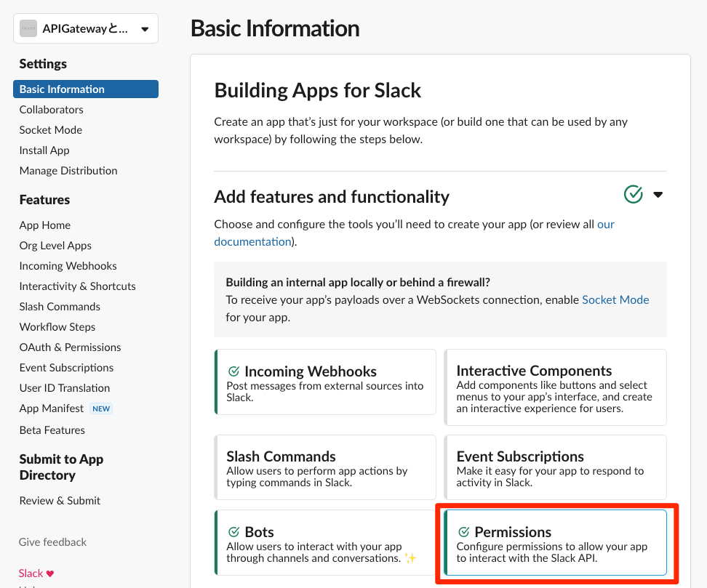Go to Socket Mode in sidebar
The width and height of the screenshot is (707, 588).
pyautogui.click(x=50, y=130)
